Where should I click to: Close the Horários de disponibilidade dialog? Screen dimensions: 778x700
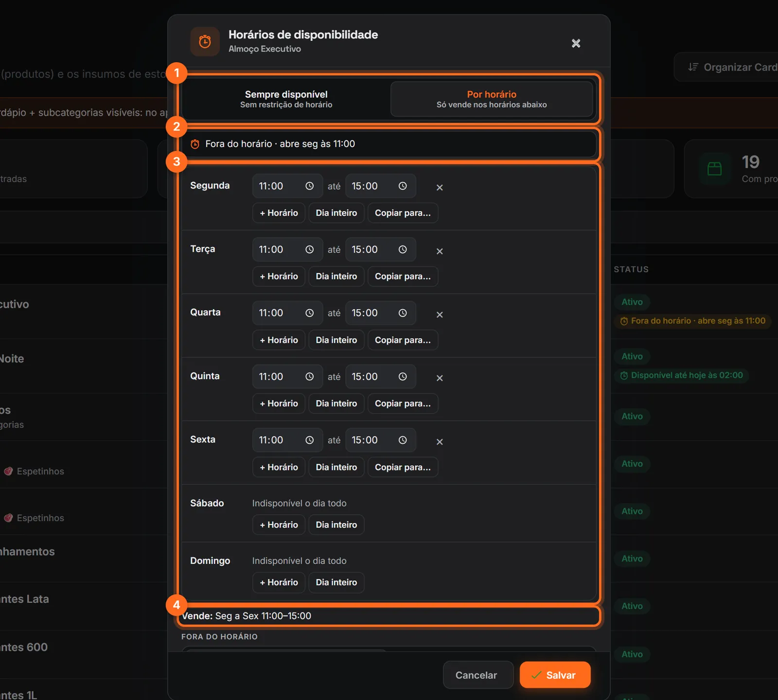tap(576, 43)
